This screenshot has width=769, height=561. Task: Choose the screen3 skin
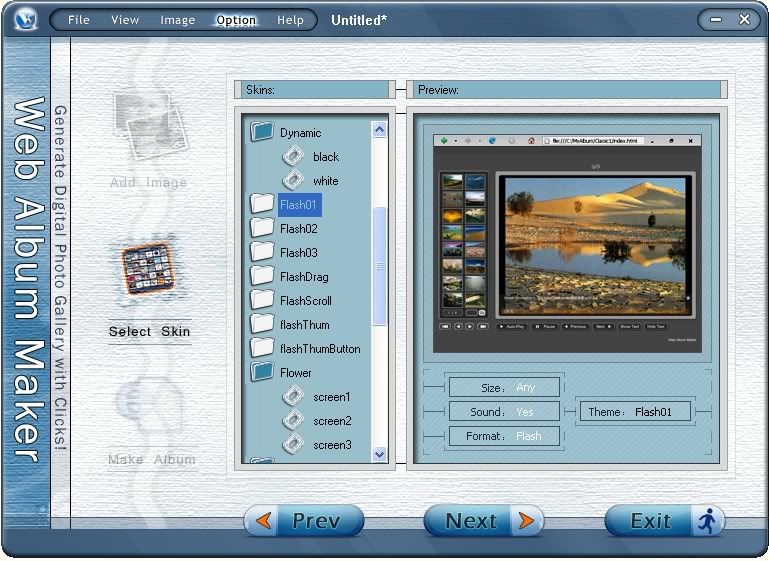pyautogui.click(x=332, y=445)
